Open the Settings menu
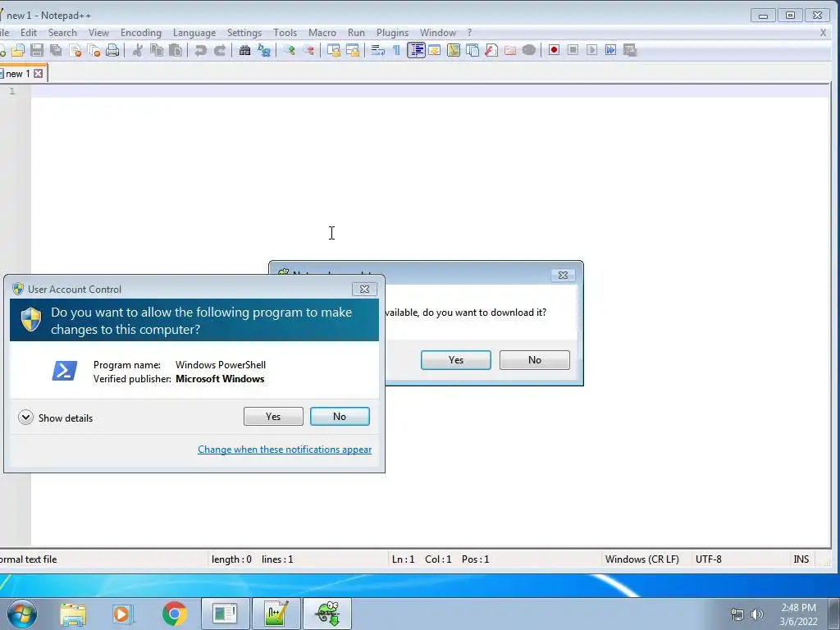This screenshot has height=630, width=840. point(244,33)
